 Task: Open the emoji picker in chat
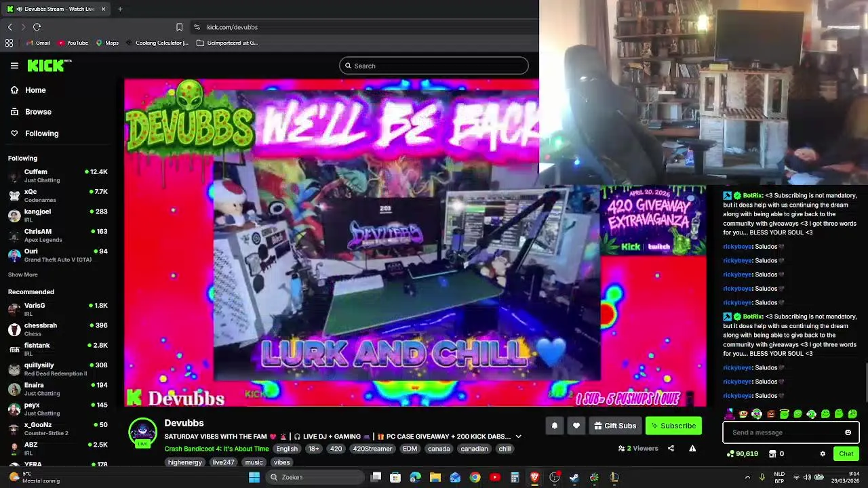(x=848, y=432)
